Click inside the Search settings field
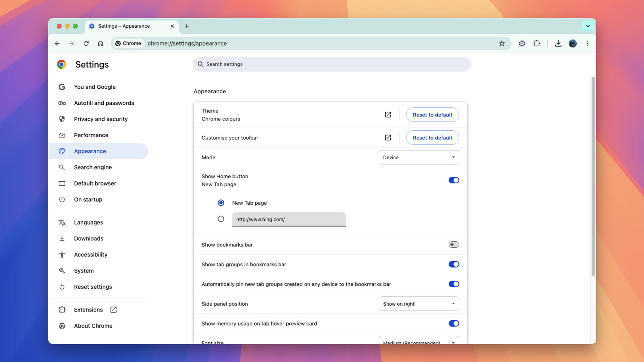 [x=332, y=64]
